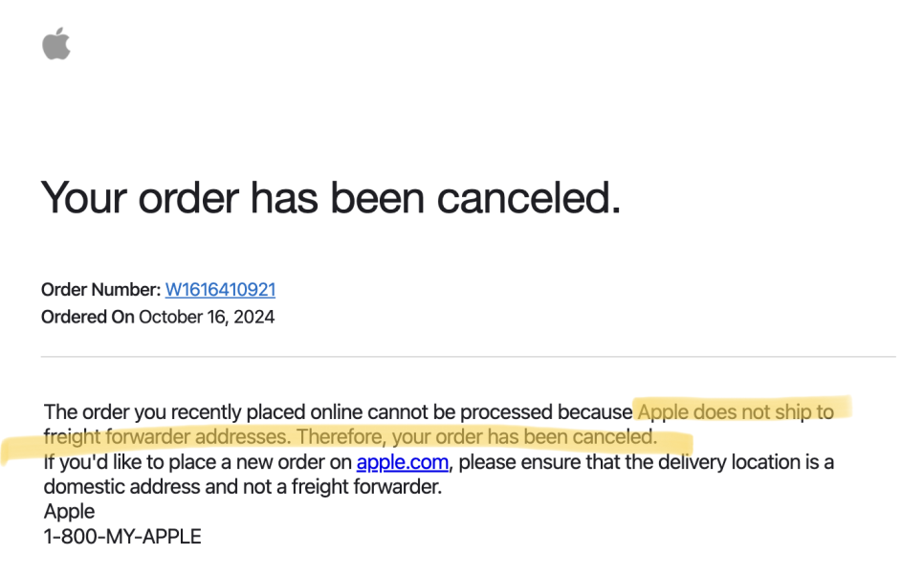Click the "Ordered On" label
The image size is (924, 576).
[88, 317]
